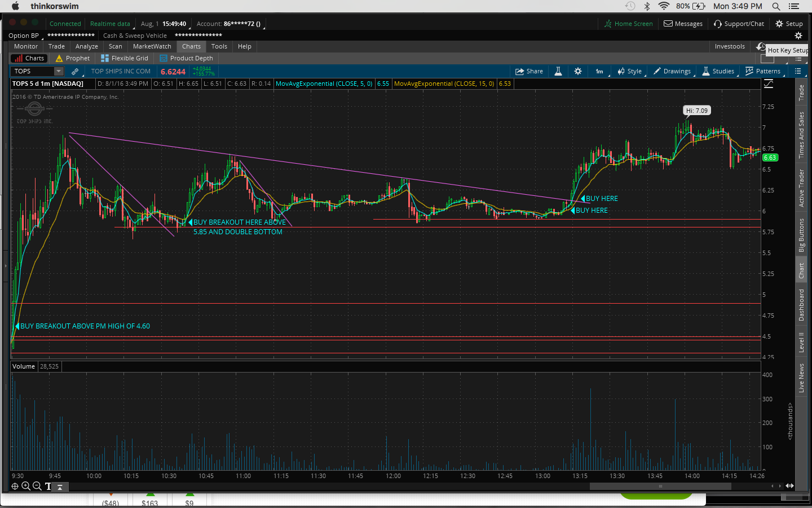The height and width of the screenshot is (508, 812).
Task: Toggle the Live News side panel
Action: 801,378
